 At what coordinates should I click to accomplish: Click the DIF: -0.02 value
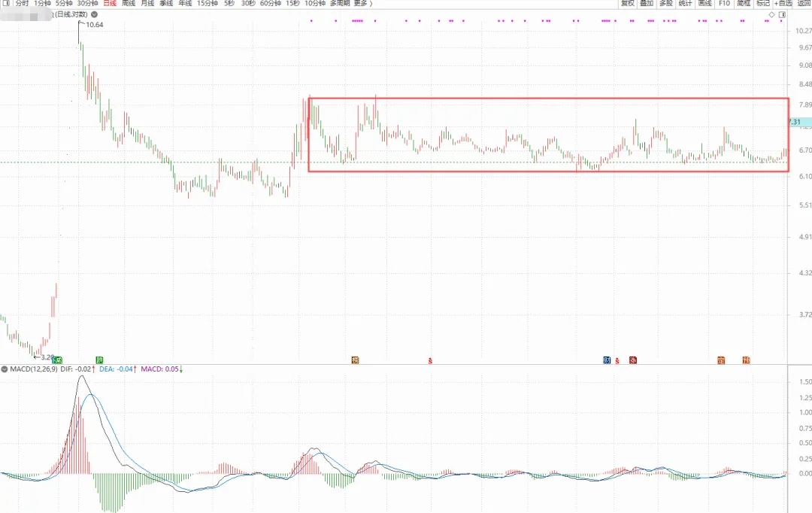pos(76,369)
